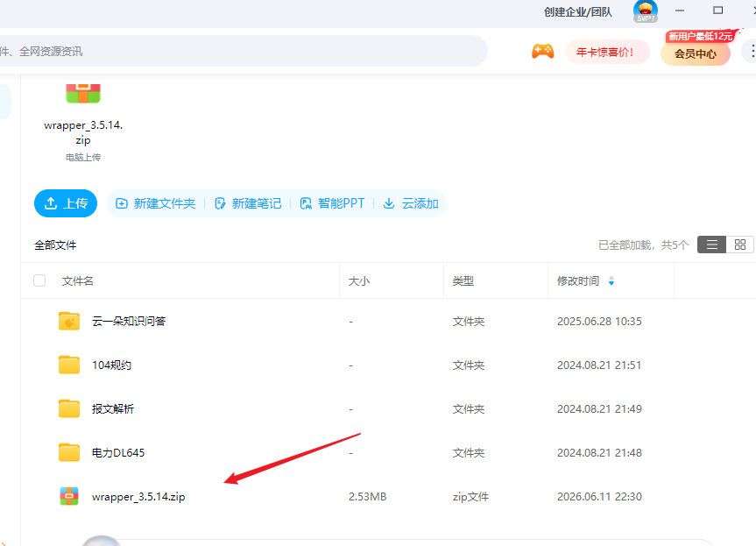This screenshot has height=546, width=756.
Task: Open the 电力DL645 folder icon
Action: point(69,453)
